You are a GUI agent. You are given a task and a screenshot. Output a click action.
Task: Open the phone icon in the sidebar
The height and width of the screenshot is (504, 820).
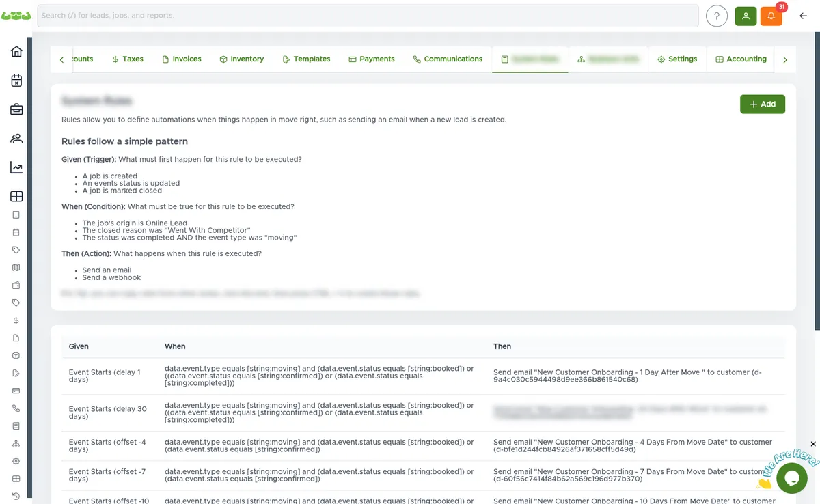(16, 408)
